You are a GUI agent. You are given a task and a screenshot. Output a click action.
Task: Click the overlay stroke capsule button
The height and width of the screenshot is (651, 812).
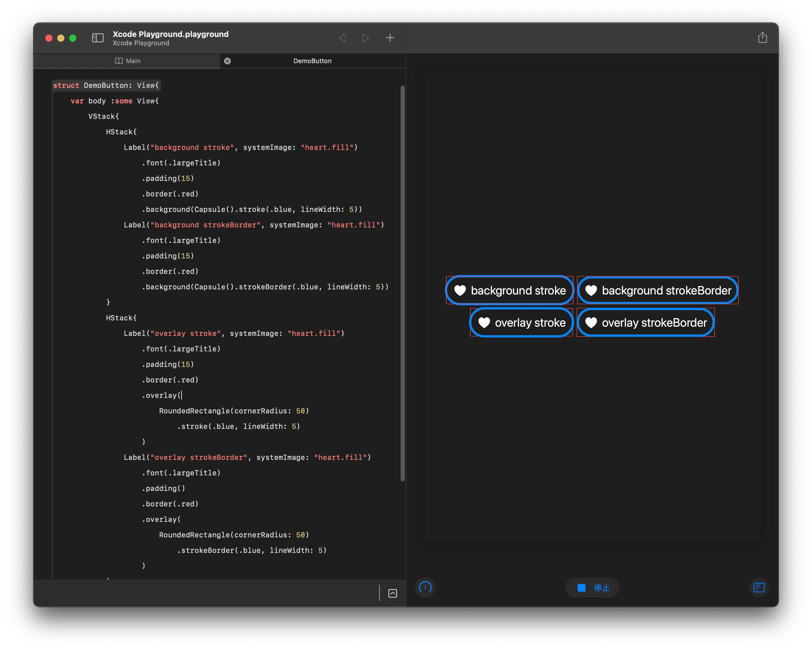pyautogui.click(x=521, y=322)
